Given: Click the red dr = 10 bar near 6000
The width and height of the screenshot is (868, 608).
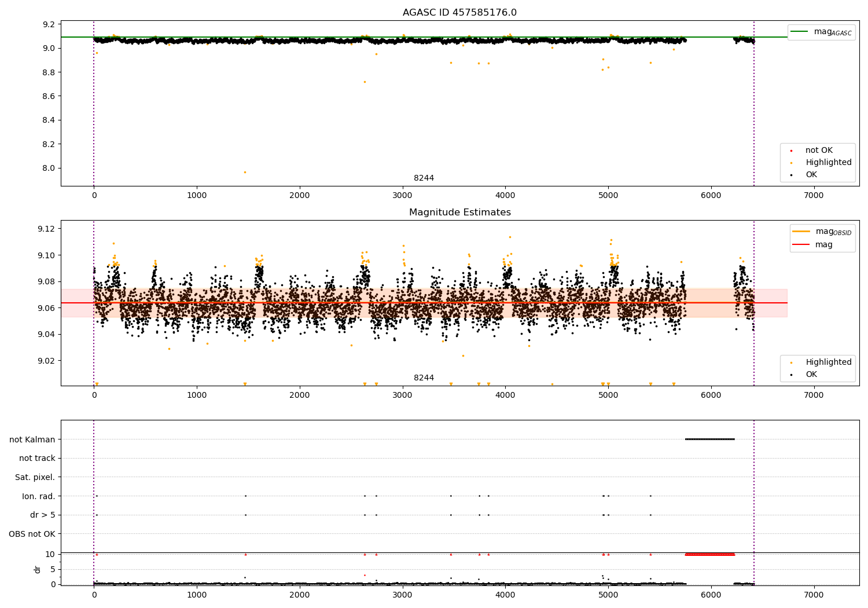Looking at the screenshot, I should (x=710, y=554).
